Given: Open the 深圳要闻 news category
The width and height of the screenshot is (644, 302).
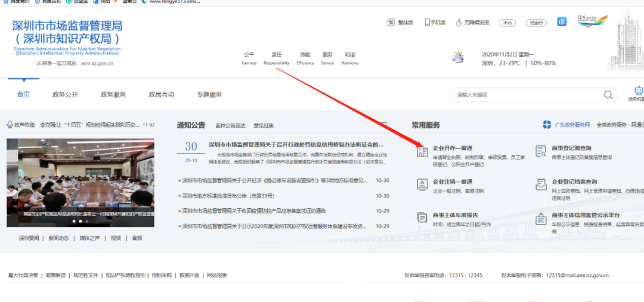Looking at the screenshot, I should coord(29,238).
